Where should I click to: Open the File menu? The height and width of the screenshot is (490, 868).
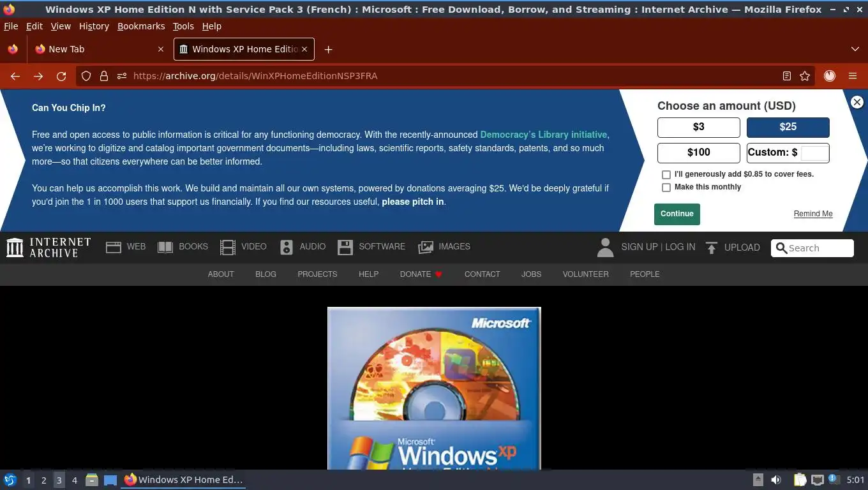[11, 26]
